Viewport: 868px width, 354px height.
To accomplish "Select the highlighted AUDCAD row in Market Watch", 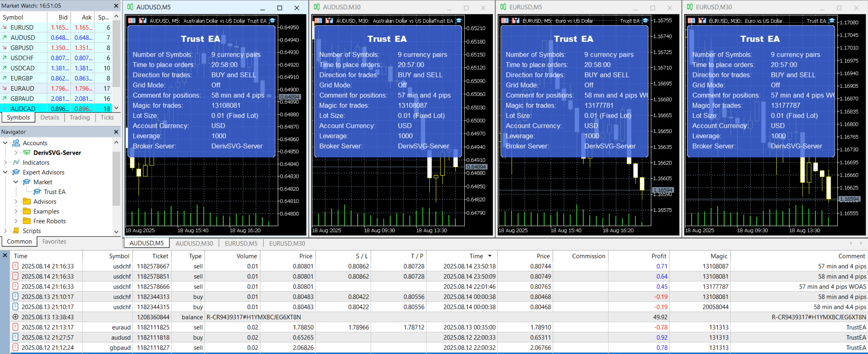I will point(56,109).
